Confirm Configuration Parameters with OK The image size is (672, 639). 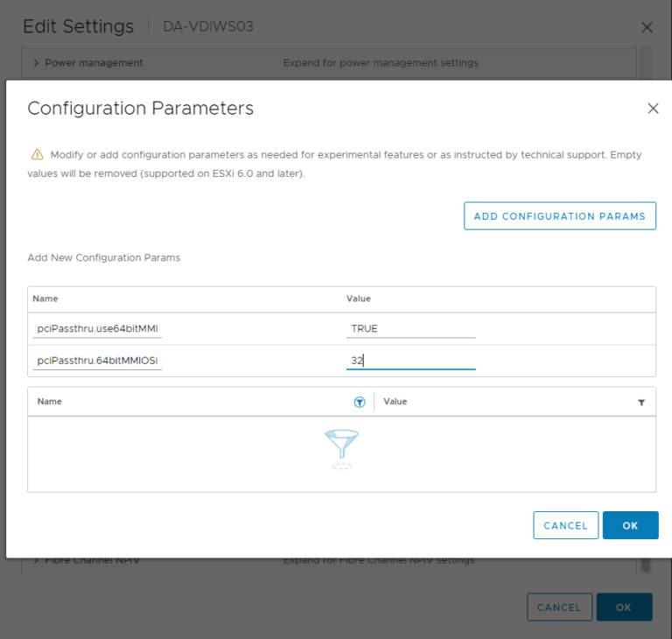[630, 525]
